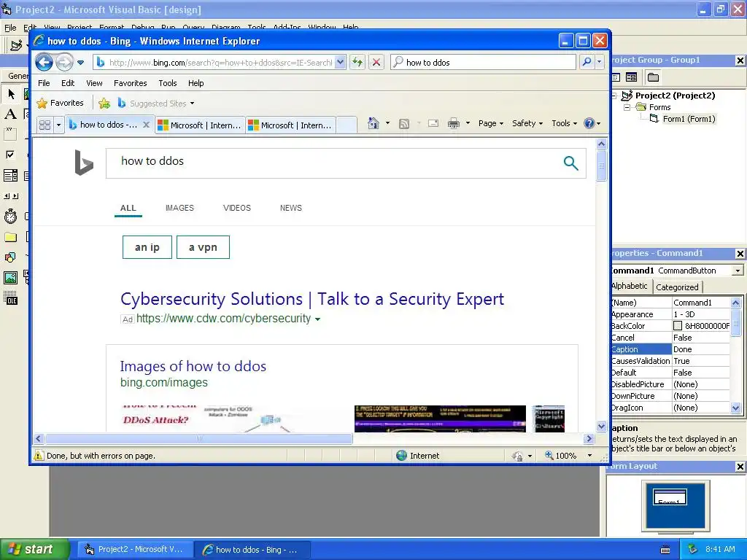The height and width of the screenshot is (560, 747).
Task: Open the Tools command bar dropdown
Action: pos(564,123)
